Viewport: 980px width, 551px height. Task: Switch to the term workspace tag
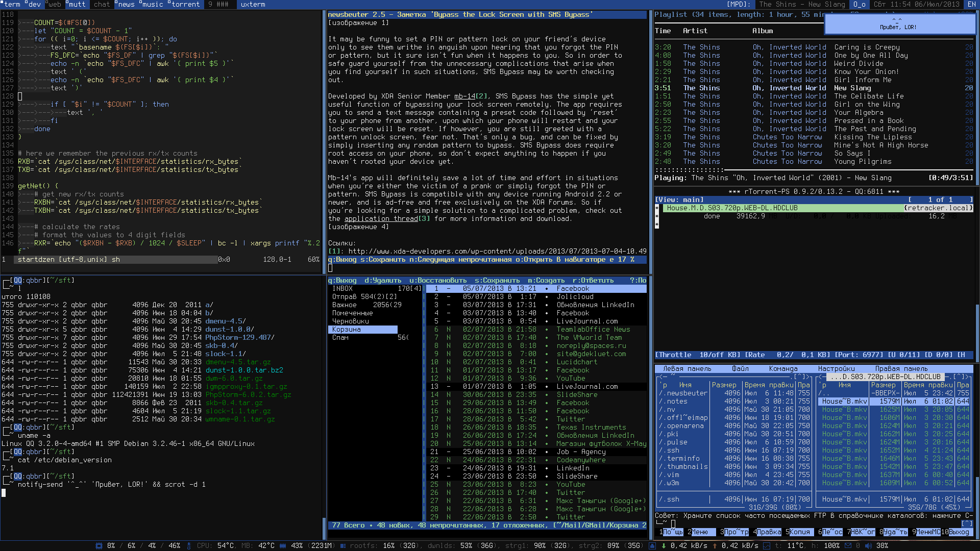pyautogui.click(x=11, y=4)
